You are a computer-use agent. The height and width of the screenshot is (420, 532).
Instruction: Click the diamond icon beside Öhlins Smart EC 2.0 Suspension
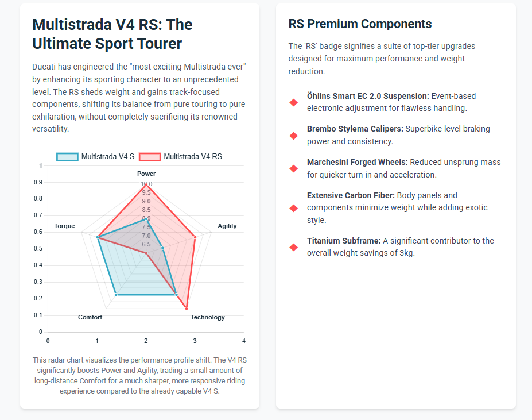click(x=294, y=102)
